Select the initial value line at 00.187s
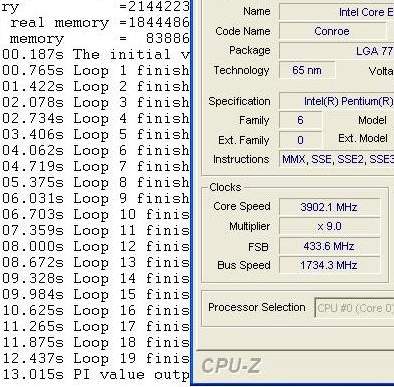394x387 pixels. click(x=96, y=54)
